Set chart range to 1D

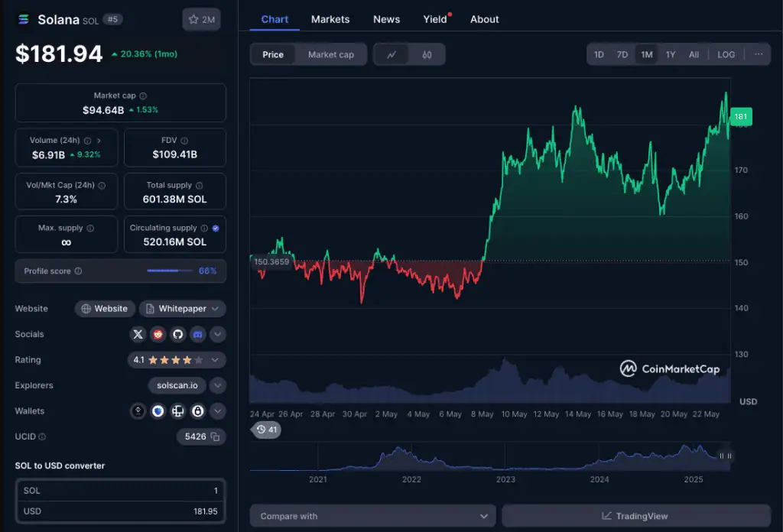pos(599,54)
